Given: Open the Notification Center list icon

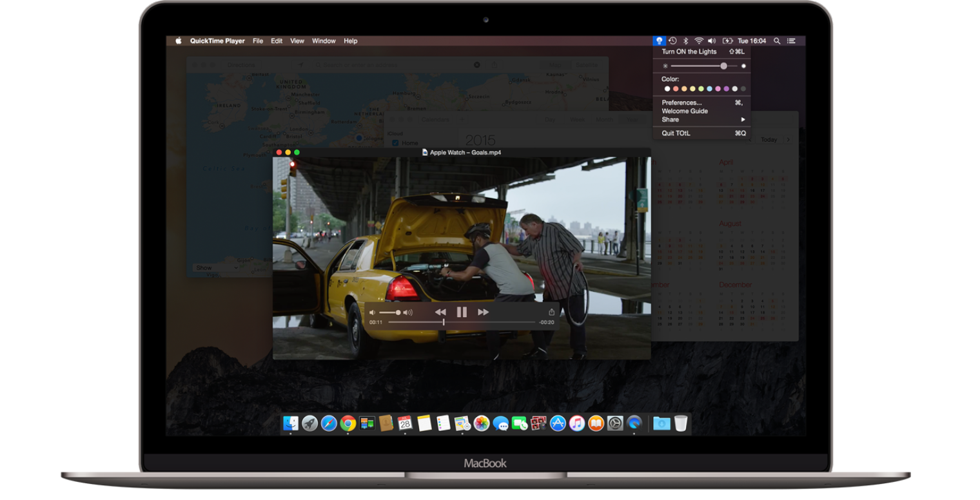Looking at the screenshot, I should (x=791, y=41).
